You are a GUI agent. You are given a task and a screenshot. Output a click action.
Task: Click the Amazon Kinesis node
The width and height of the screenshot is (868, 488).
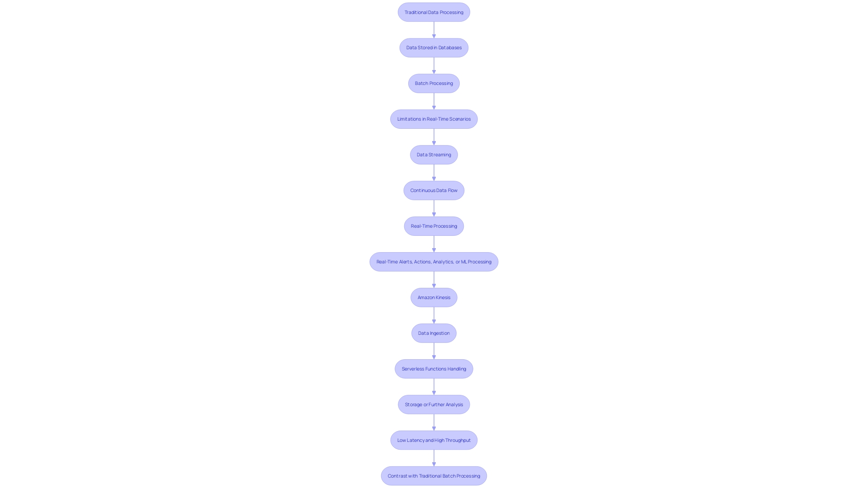(x=434, y=297)
